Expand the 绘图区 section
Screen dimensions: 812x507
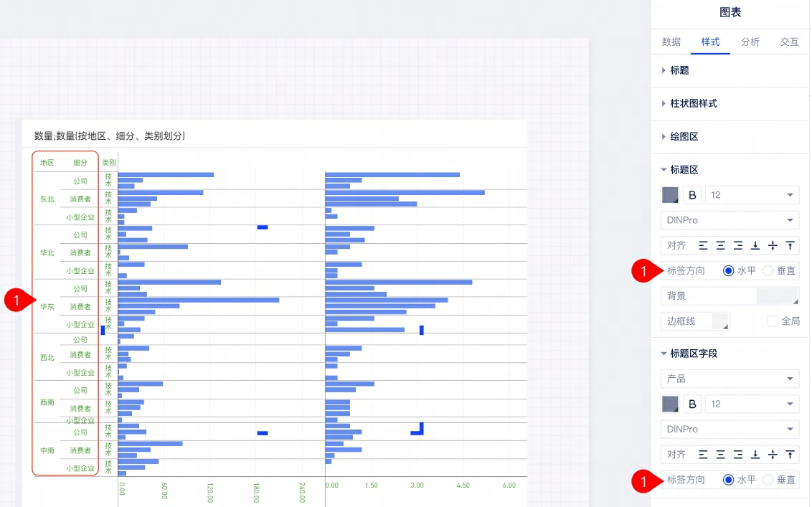pyautogui.click(x=684, y=136)
